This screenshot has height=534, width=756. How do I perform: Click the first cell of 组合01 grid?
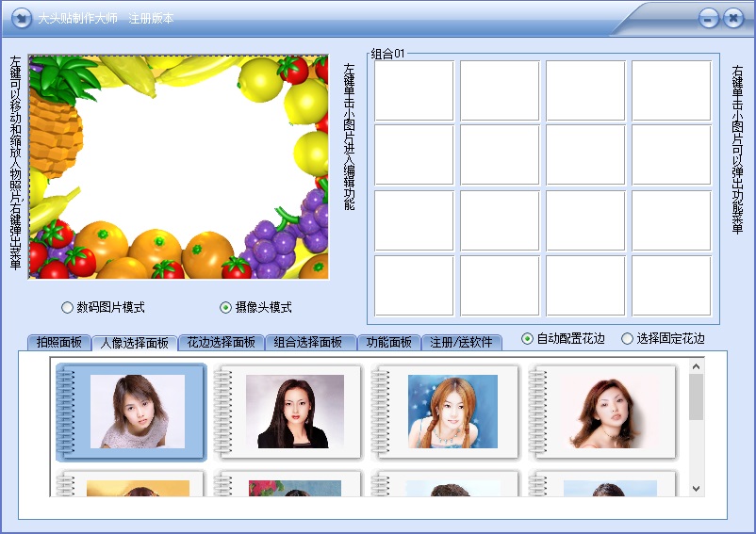point(414,90)
